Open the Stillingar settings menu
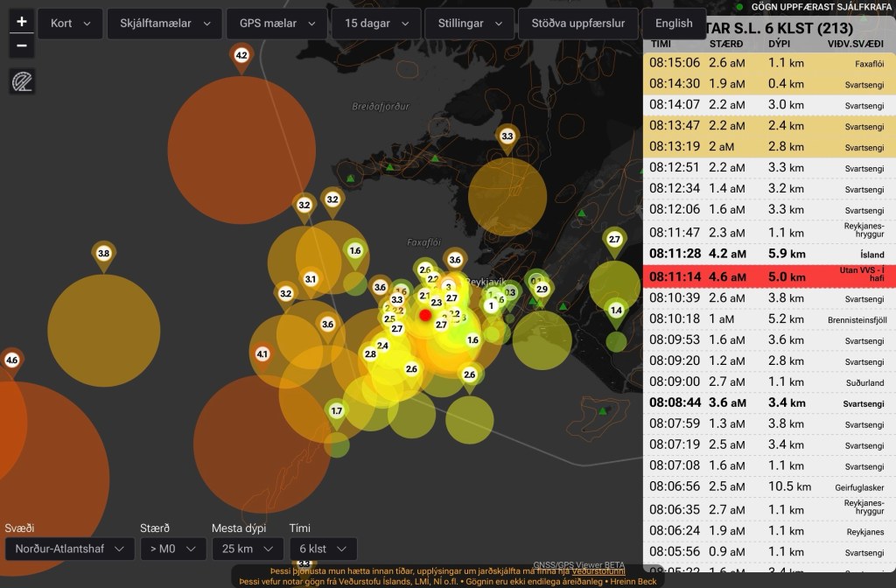The width and height of the screenshot is (896, 588). click(469, 24)
